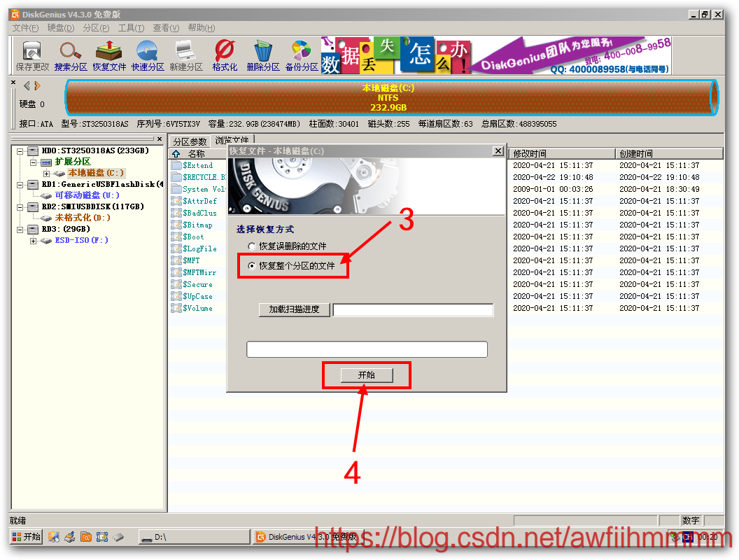739x560 pixels.
Task: Close the left tree pane
Action: tap(160, 139)
